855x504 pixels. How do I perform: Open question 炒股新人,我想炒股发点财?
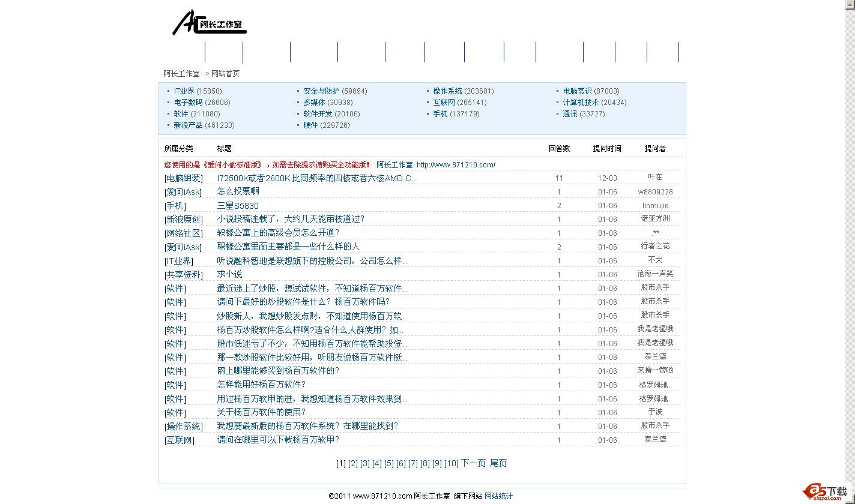312,316
